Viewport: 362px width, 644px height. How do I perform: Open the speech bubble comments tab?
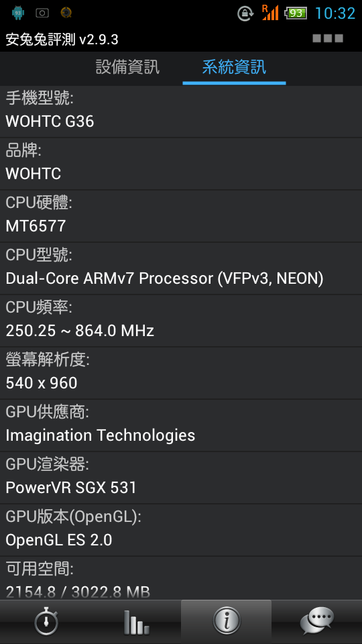(x=316, y=621)
